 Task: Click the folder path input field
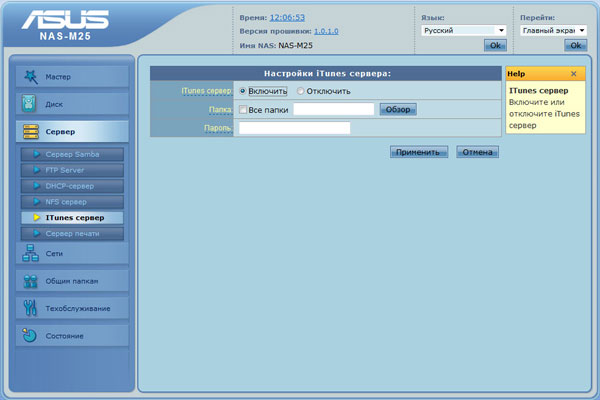pyautogui.click(x=334, y=109)
